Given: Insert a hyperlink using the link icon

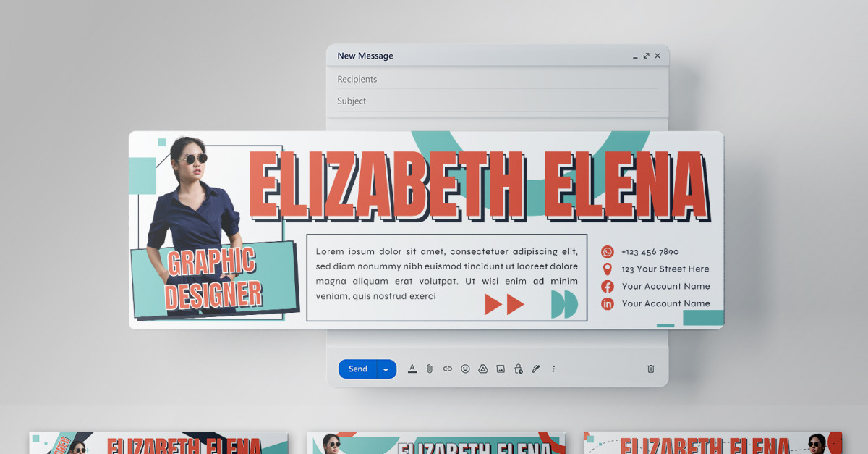Looking at the screenshot, I should (447, 369).
